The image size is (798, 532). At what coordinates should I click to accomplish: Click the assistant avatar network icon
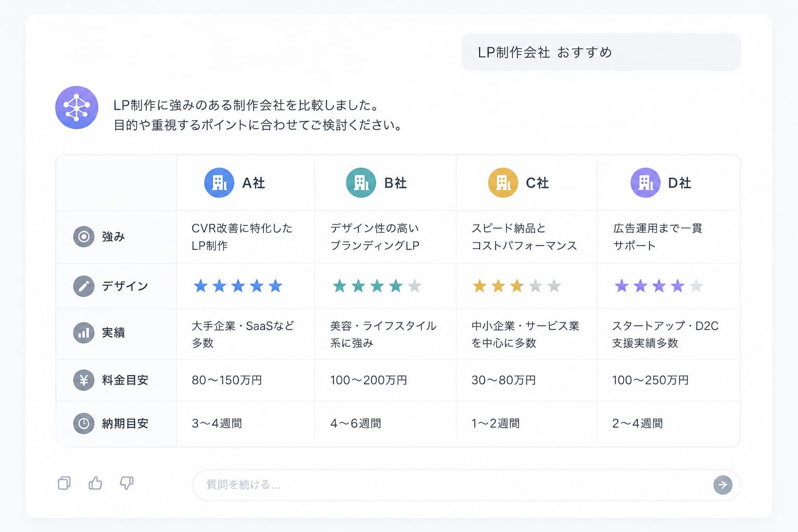(77, 108)
